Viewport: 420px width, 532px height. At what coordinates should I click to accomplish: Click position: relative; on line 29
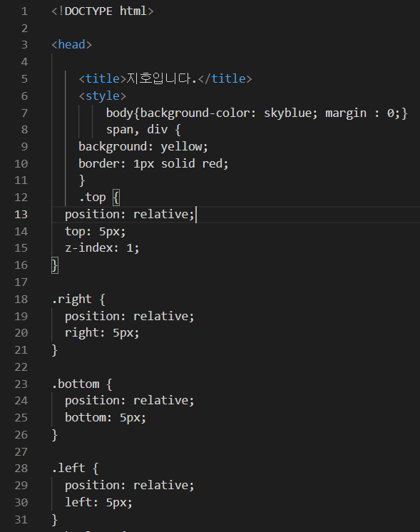(x=130, y=486)
